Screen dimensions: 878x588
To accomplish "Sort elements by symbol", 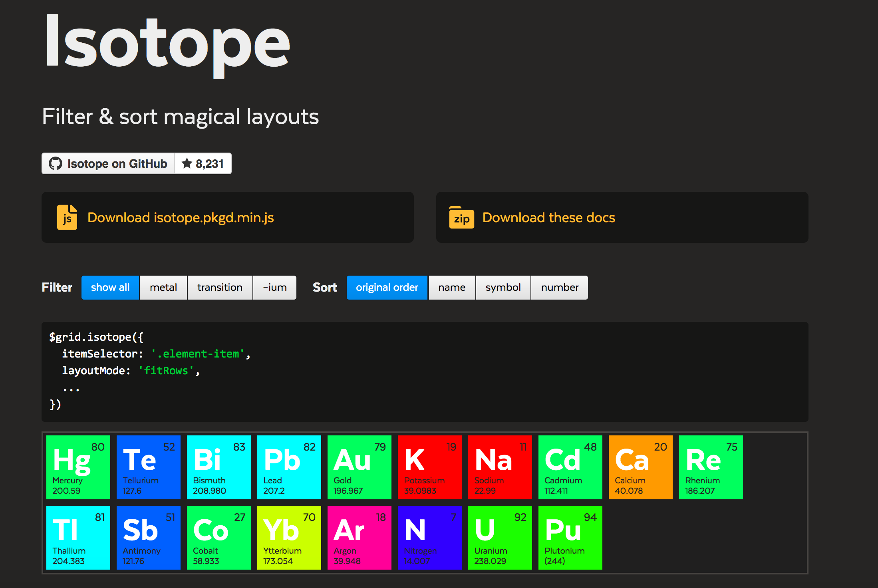I will 503,287.
